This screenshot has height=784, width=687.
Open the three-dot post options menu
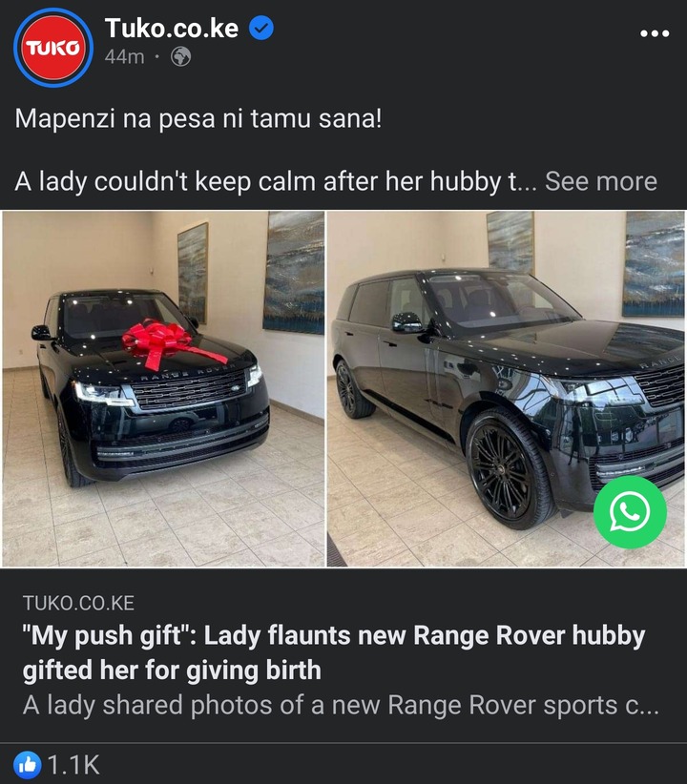coord(655,33)
